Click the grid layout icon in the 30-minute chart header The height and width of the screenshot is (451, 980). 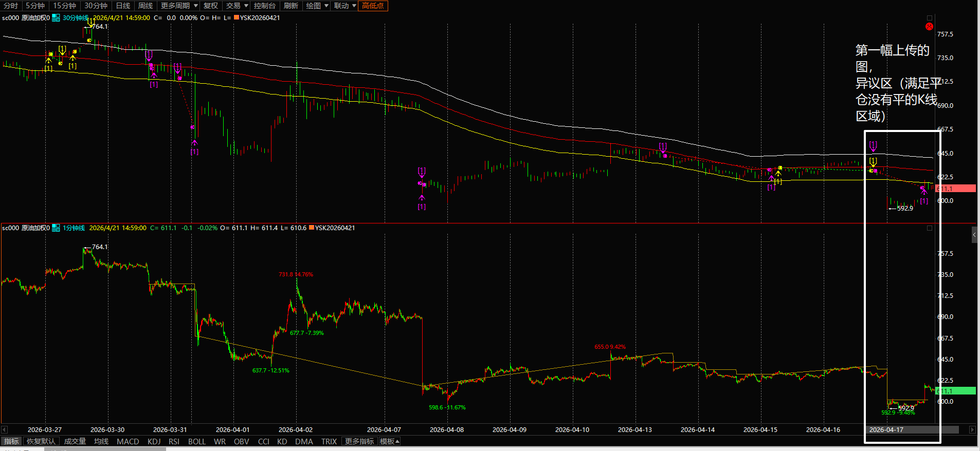(56, 18)
